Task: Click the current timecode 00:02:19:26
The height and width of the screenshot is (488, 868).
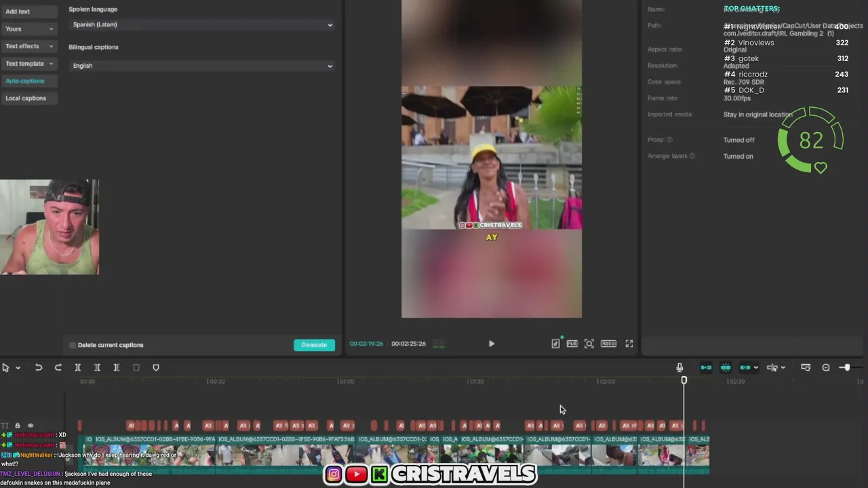Action: click(x=366, y=344)
